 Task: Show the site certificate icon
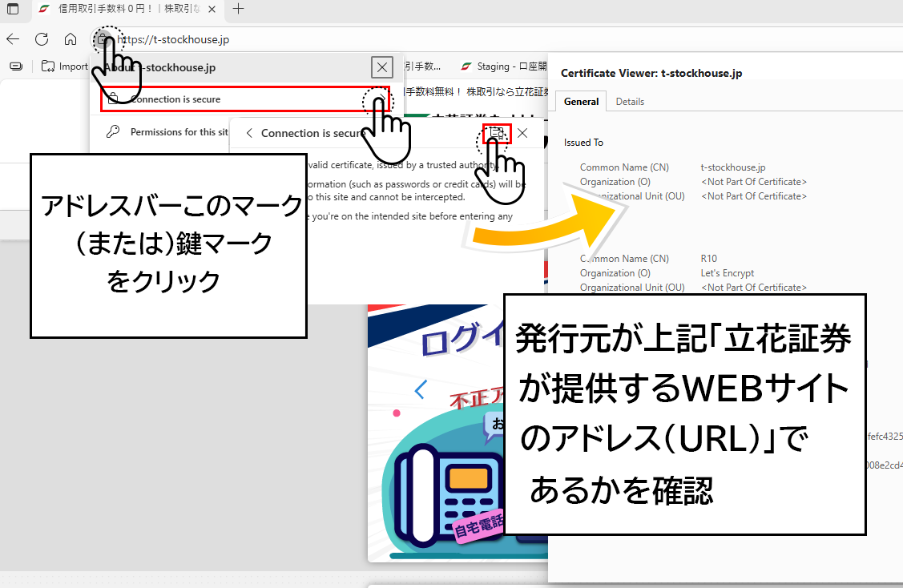click(x=497, y=133)
